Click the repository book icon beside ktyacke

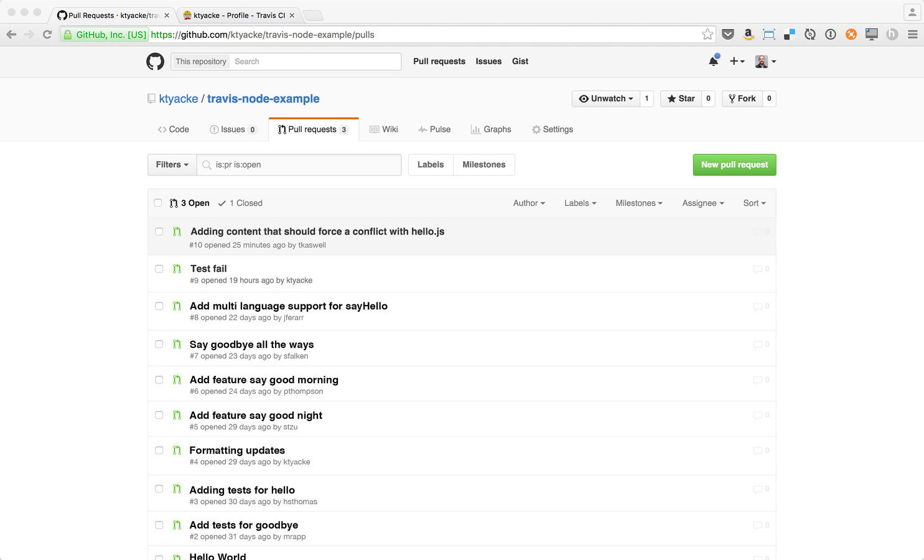coord(151,98)
